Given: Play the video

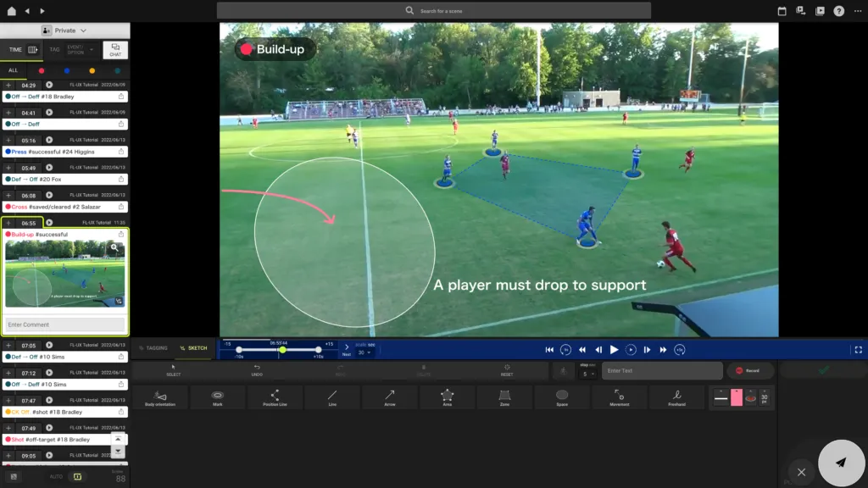Looking at the screenshot, I should coord(614,350).
